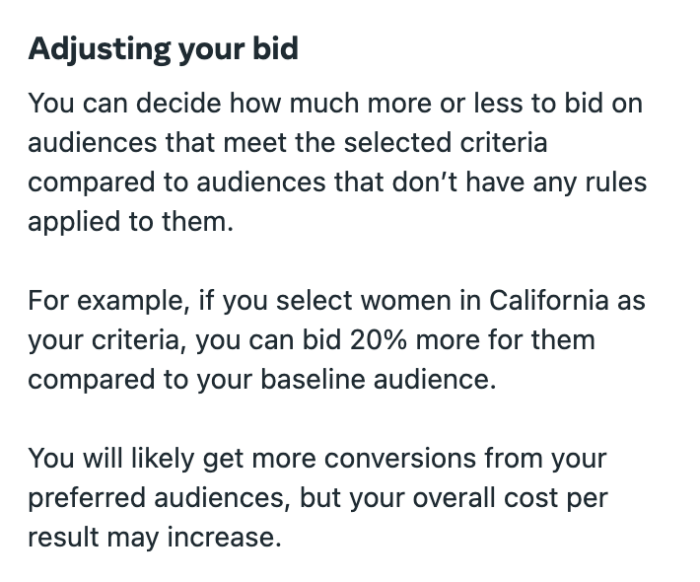Viewport: 700px width, 582px height.
Task: Click the line starting "You can decide how much"
Action: coord(335,103)
